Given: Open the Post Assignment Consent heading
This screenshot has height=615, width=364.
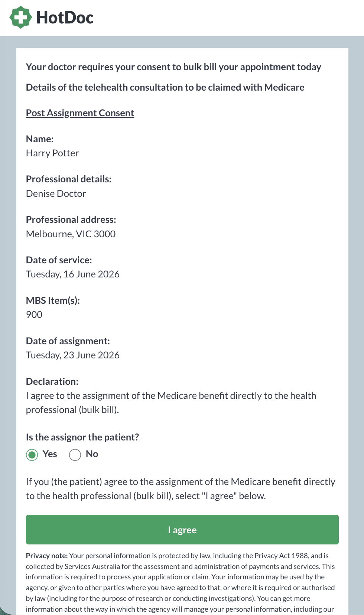Looking at the screenshot, I should (x=80, y=113).
